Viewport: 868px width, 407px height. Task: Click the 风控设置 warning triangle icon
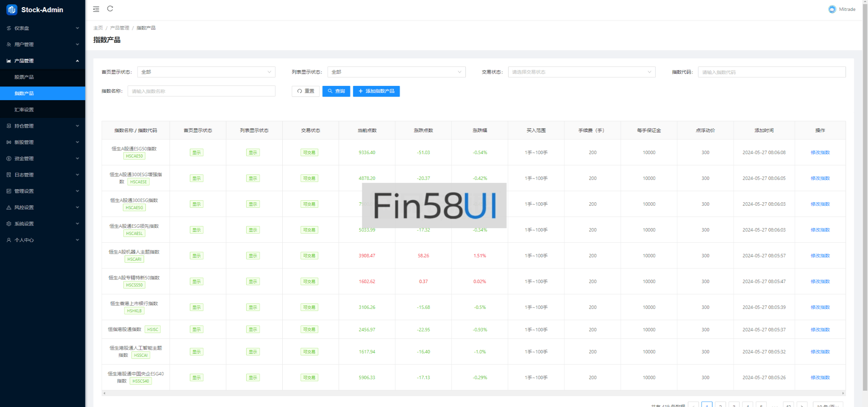(x=9, y=207)
